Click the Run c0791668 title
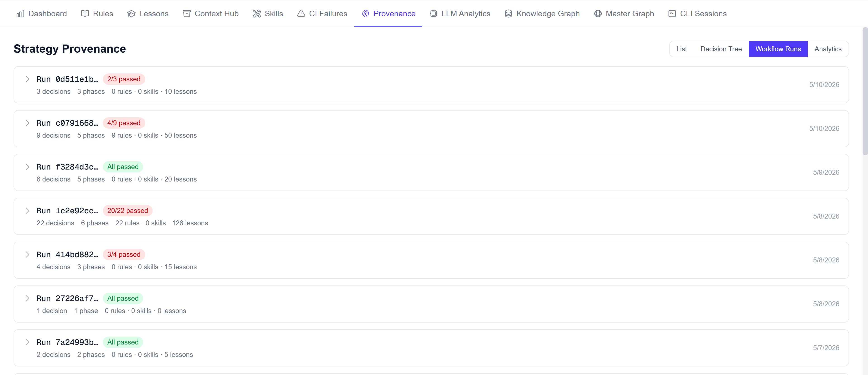This screenshot has width=868, height=375. click(x=67, y=123)
